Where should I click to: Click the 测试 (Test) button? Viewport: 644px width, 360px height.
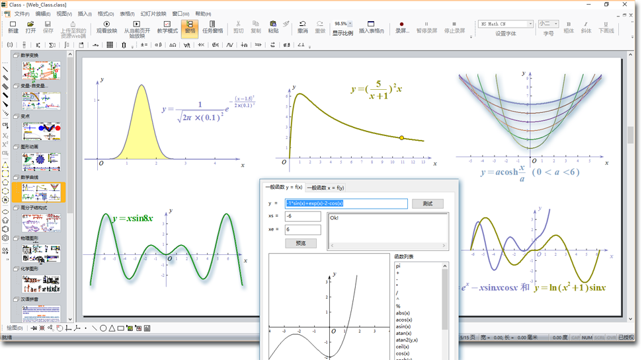click(x=427, y=203)
